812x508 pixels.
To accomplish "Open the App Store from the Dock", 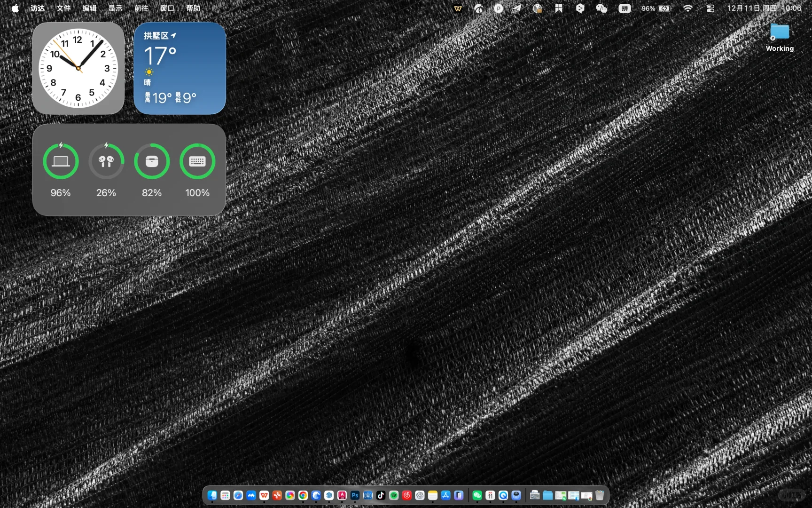I will [445, 495].
